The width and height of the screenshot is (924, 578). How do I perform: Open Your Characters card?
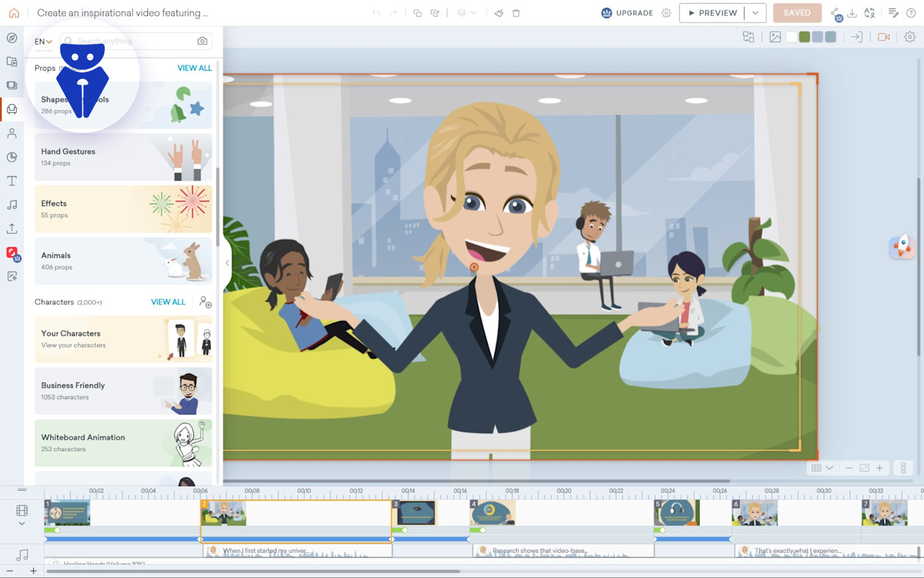[x=123, y=339]
